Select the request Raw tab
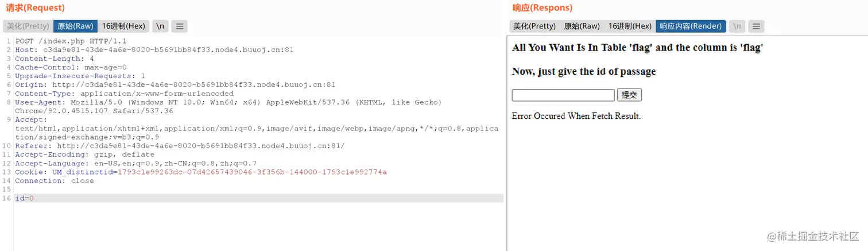868x251 pixels. (75, 26)
